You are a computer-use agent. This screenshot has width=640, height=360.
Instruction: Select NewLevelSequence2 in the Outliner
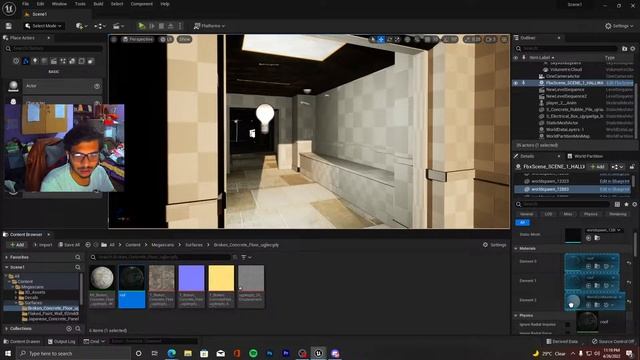(x=566, y=96)
